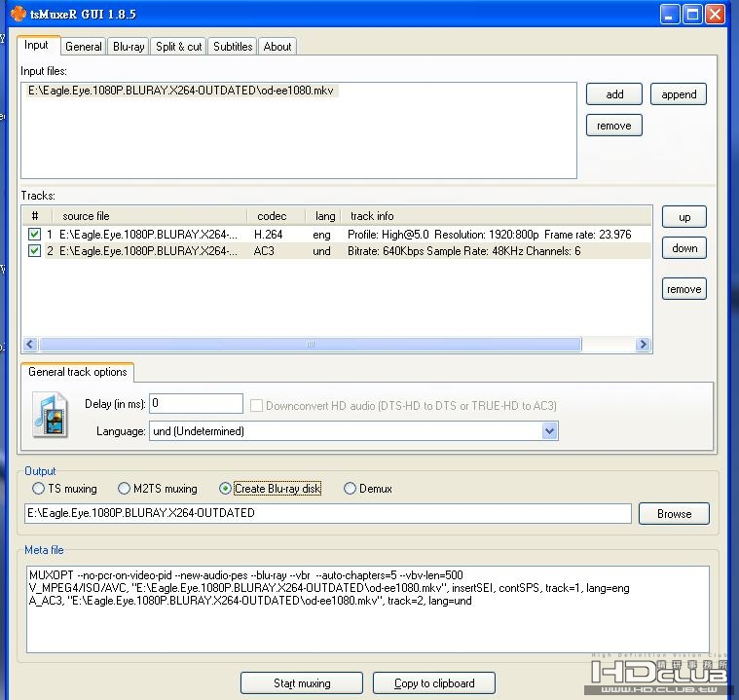Screen dimensions: 739x700
Task: Select od-ee1080.mkv in input files list
Action: pos(181,91)
